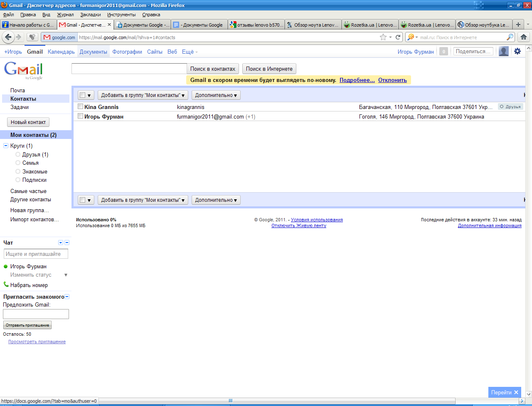Toggle the select-all checkbox in top toolbar
Image resolution: width=532 pixels, height=406 pixels.
(x=82, y=95)
